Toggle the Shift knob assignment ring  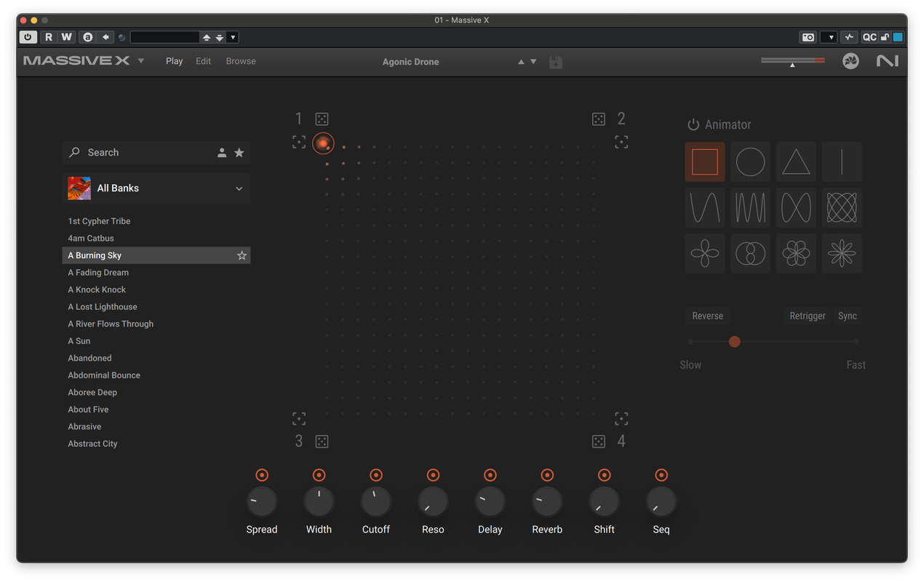coord(604,475)
